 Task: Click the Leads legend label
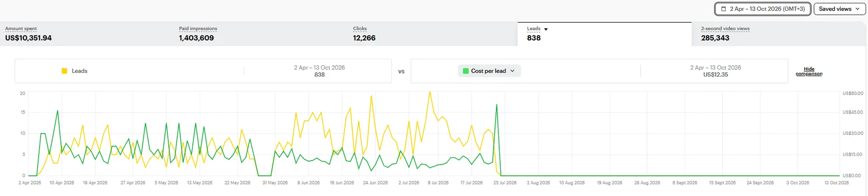click(x=80, y=71)
